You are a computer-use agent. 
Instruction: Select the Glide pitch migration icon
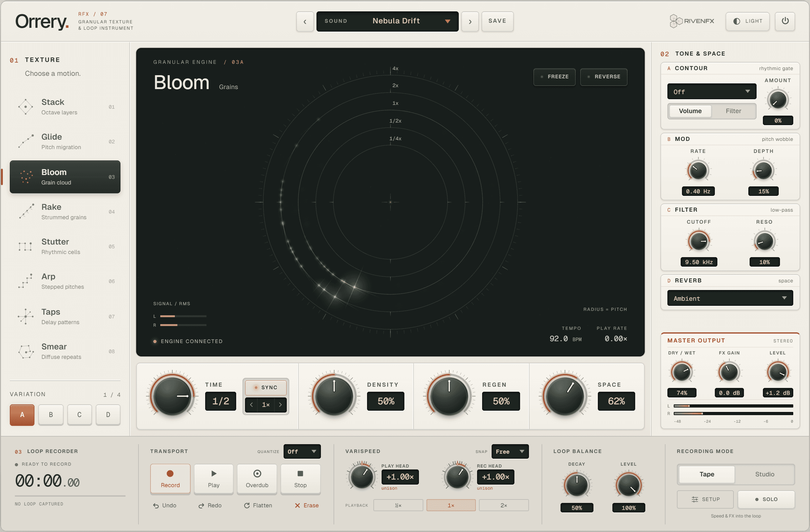tap(26, 142)
